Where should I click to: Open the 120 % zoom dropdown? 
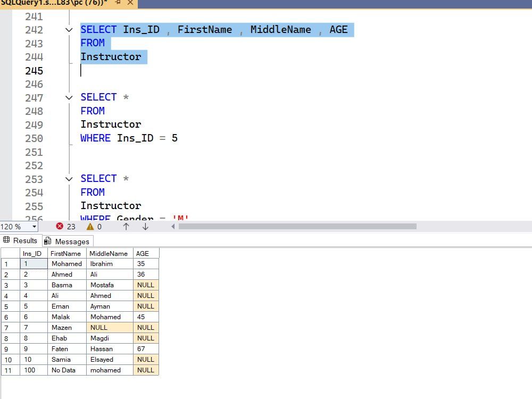[34, 227]
